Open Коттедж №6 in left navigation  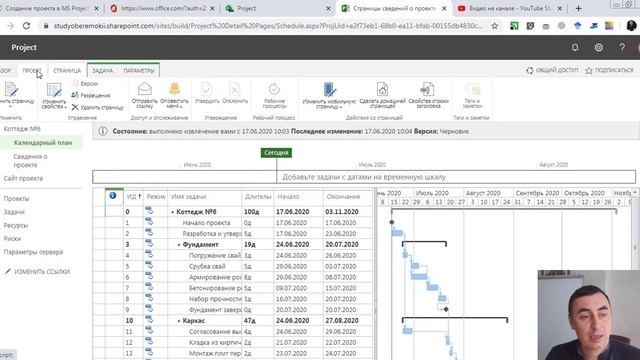(22, 129)
